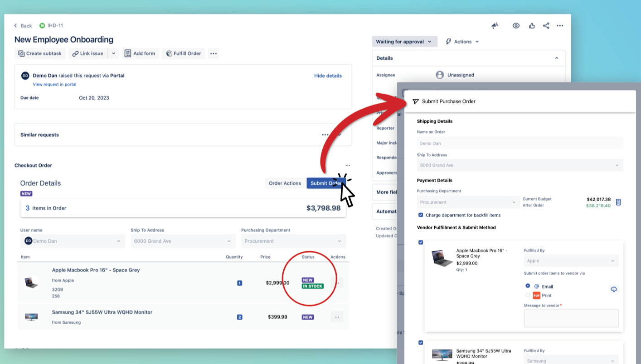Click the Hide details link
The width and height of the screenshot is (641, 364).
328,76
